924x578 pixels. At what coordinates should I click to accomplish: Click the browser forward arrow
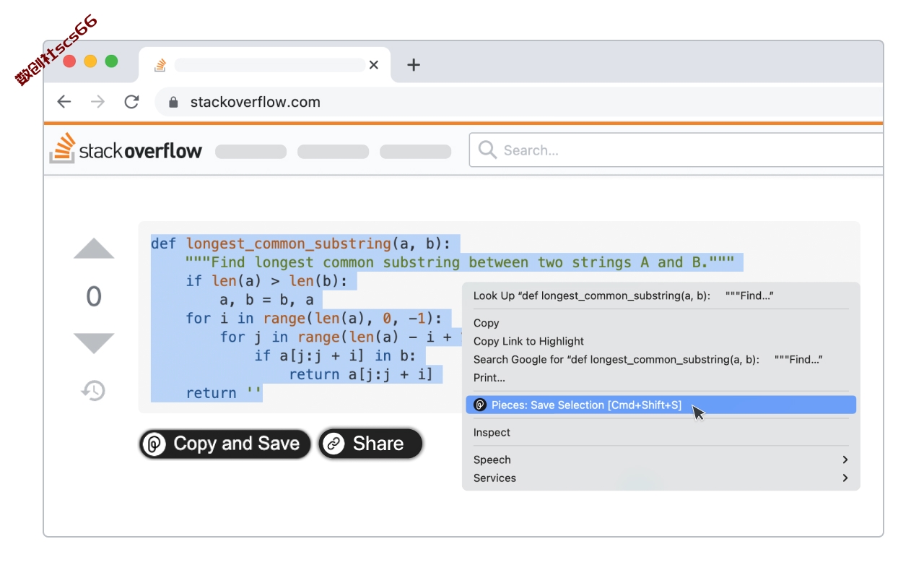[97, 102]
